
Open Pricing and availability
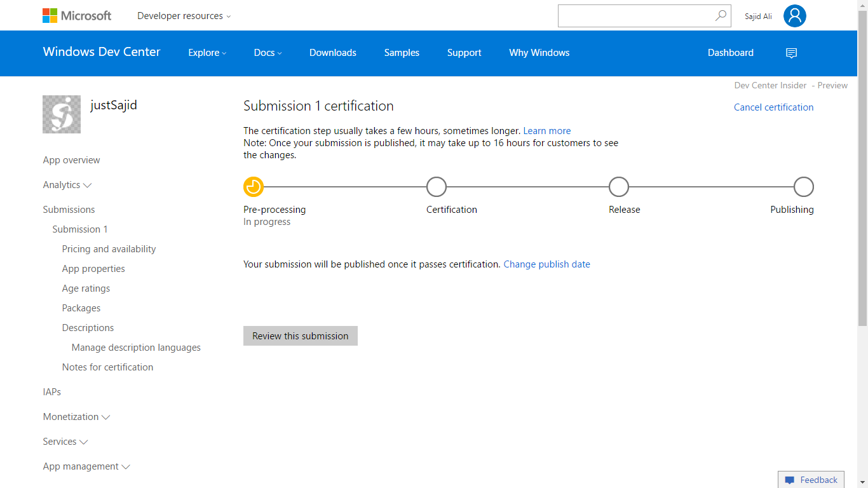[x=109, y=249]
